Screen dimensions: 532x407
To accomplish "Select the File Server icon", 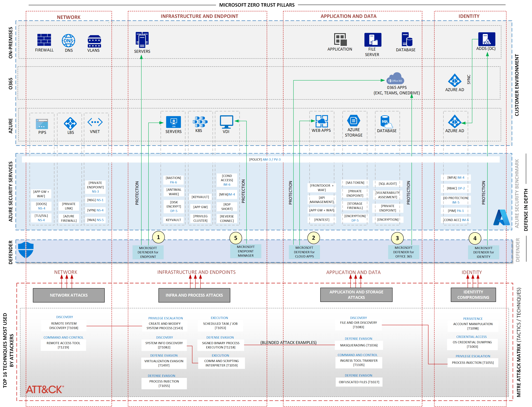I will (373, 40).
